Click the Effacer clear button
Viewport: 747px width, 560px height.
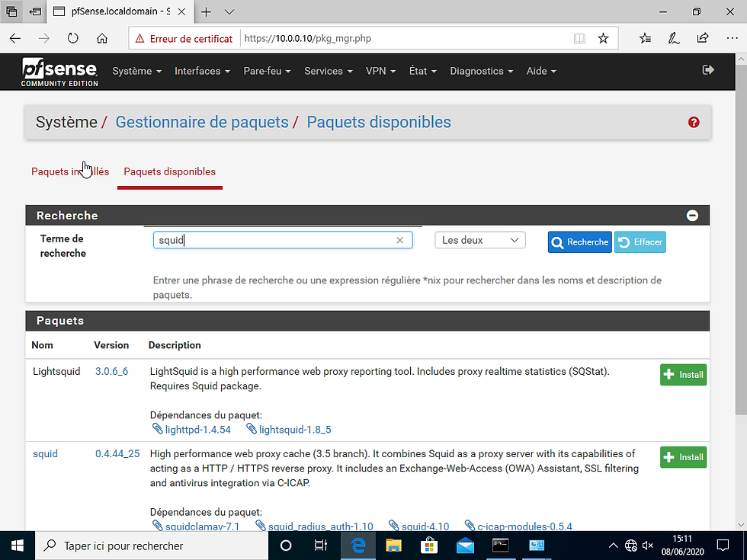coord(640,242)
